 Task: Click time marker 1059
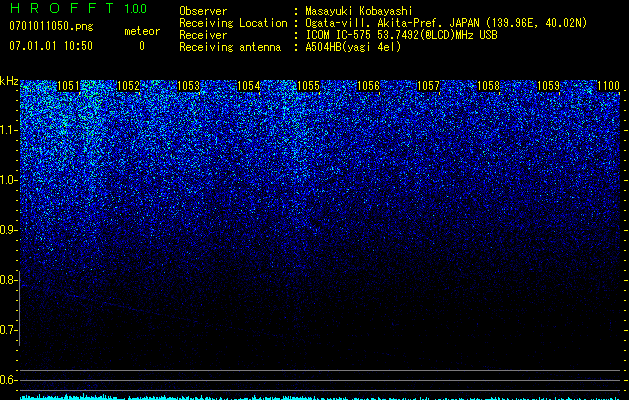point(548,86)
